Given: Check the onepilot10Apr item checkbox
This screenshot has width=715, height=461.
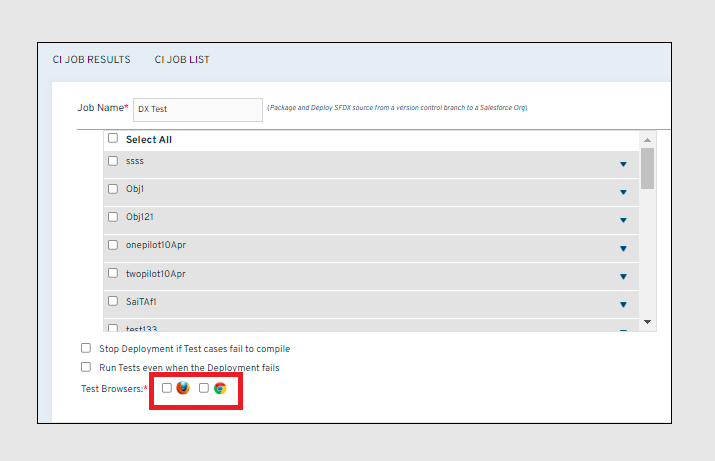Looking at the screenshot, I should click(x=113, y=244).
